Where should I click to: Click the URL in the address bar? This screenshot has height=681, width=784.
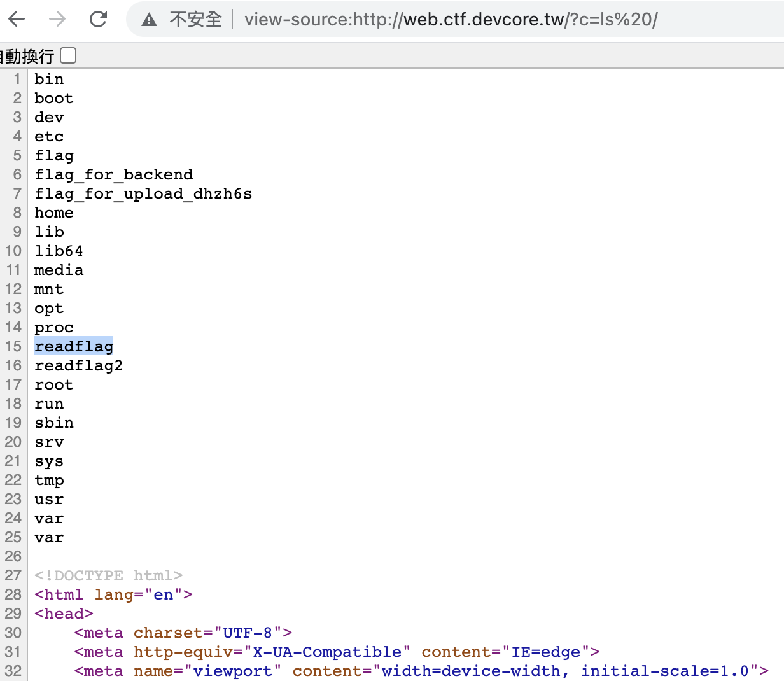click(451, 19)
